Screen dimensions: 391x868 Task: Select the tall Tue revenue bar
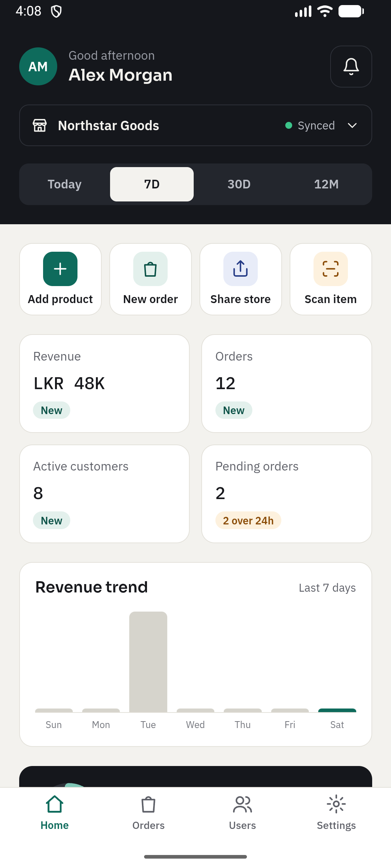148,662
